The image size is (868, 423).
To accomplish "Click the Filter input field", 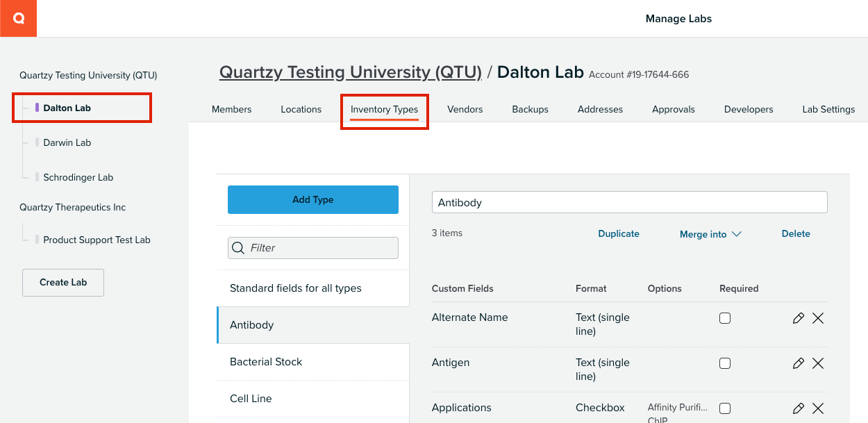I will 313,248.
